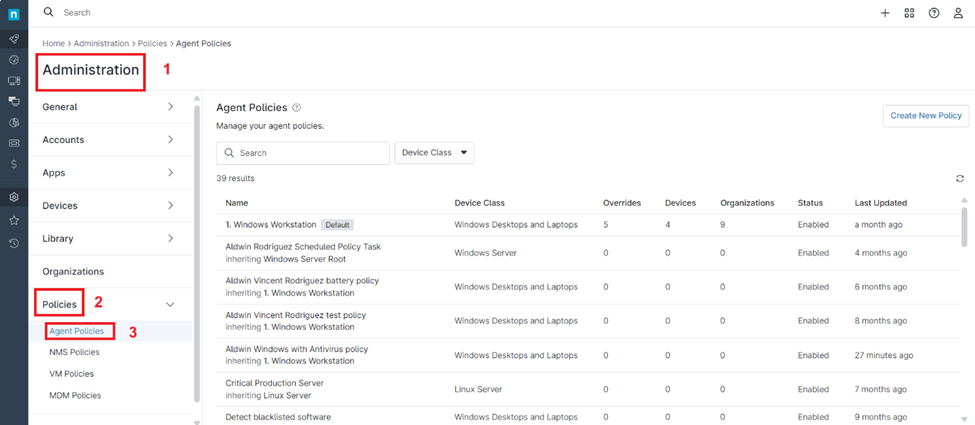Click the plus add icon in top bar
The width and height of the screenshot is (975, 425).
885,13
